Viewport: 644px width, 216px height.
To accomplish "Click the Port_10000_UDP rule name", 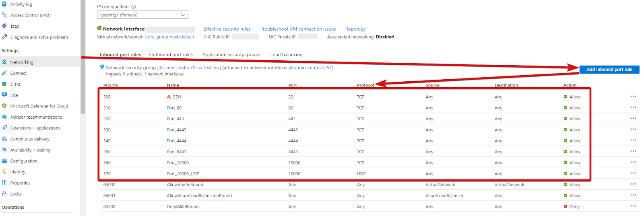I will click(x=183, y=174).
